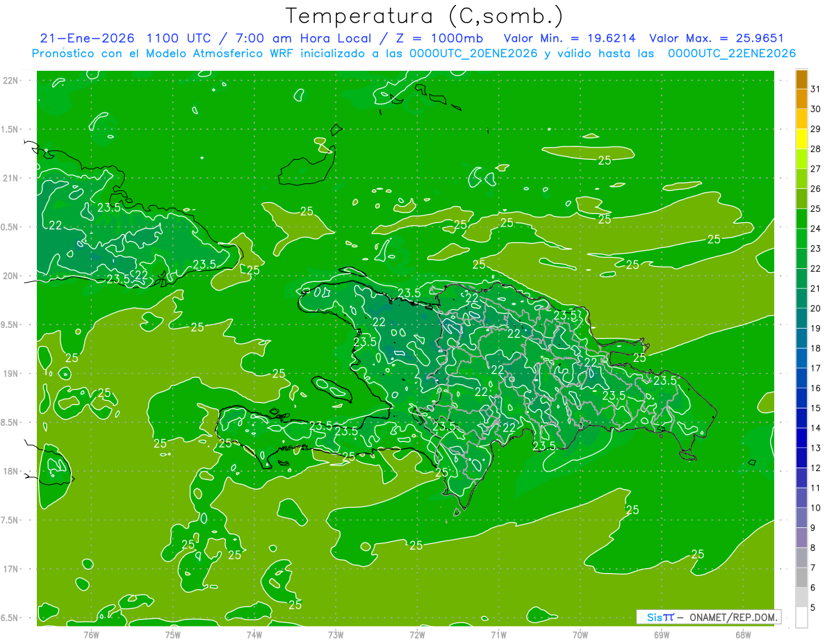
Task: Click the "70W" longitude axis label
Action: pos(580,635)
